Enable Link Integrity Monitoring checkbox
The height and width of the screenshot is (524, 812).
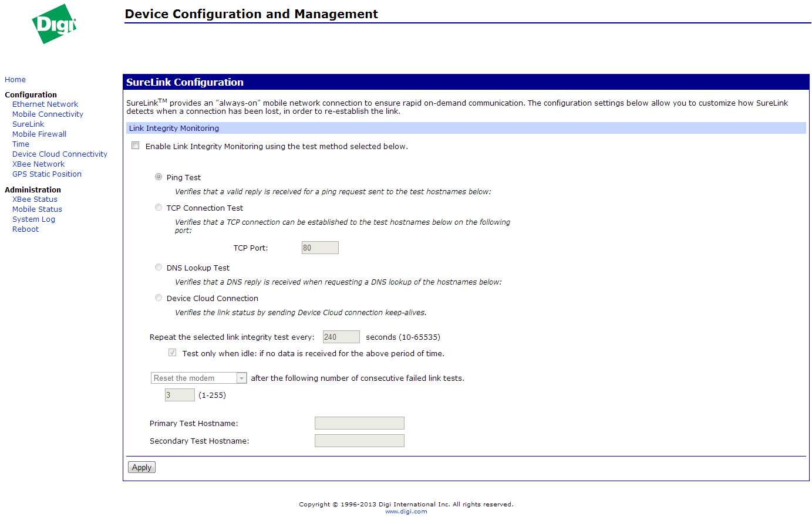136,146
